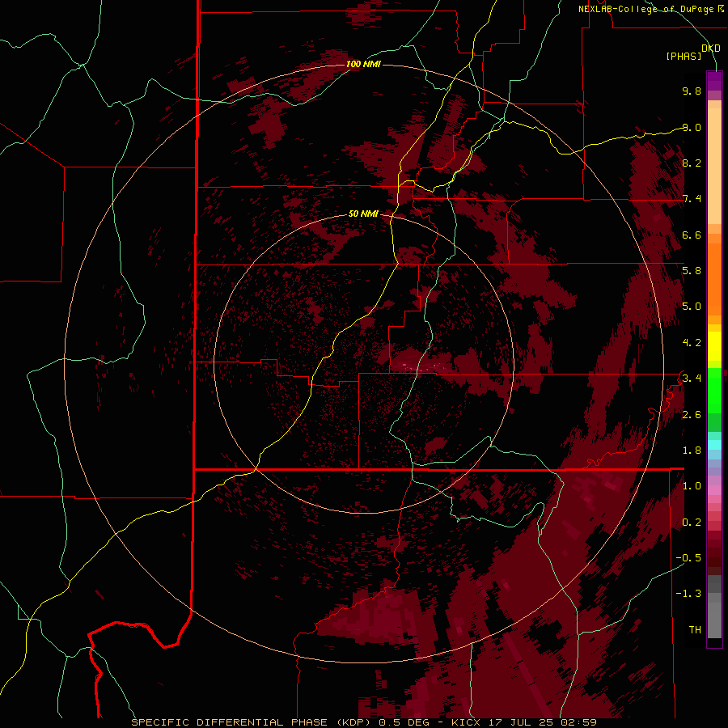
Task: Click the 1.8 value on the color scale
Action: tap(692, 451)
